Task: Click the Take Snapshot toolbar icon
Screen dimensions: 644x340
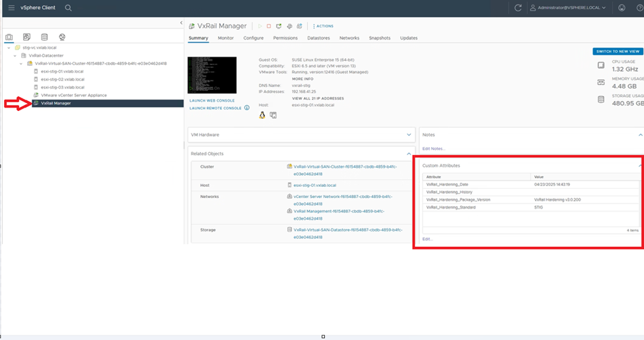Action: tap(299, 26)
